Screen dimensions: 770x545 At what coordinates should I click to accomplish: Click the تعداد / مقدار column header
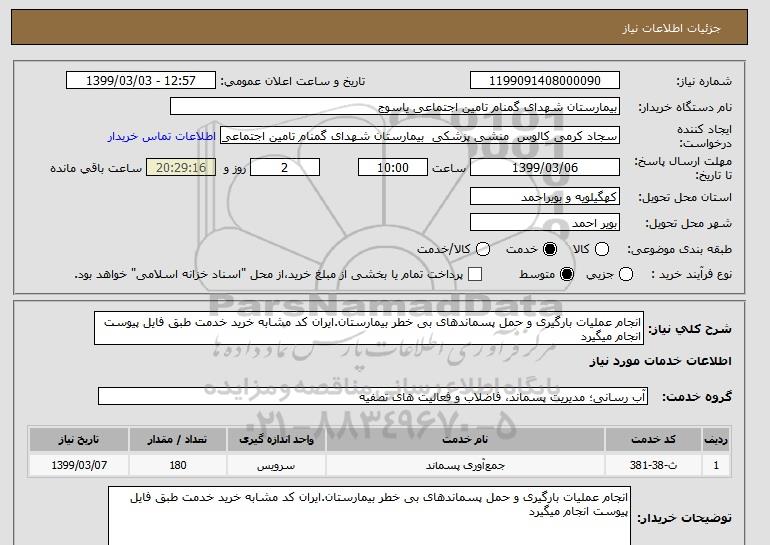pos(177,439)
